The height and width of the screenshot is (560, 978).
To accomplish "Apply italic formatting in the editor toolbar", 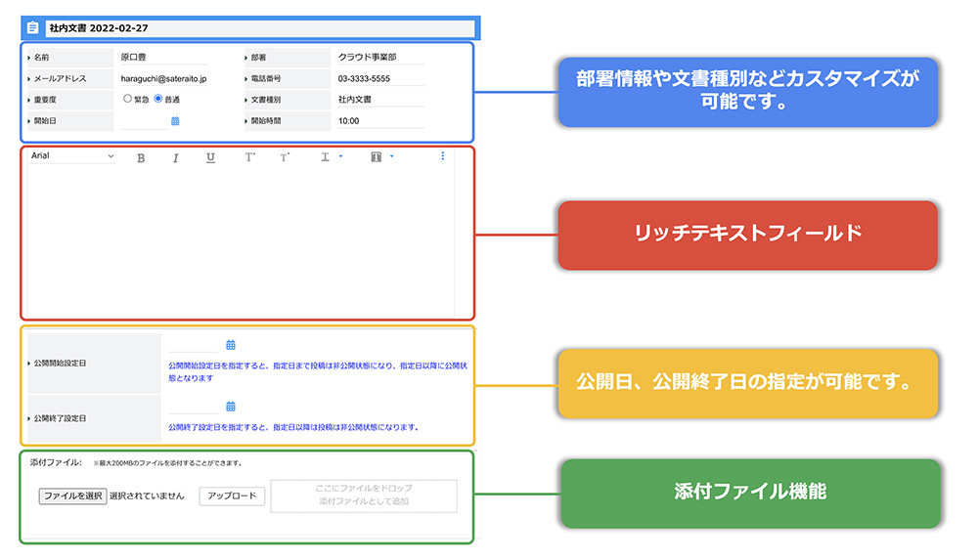I will point(176,158).
